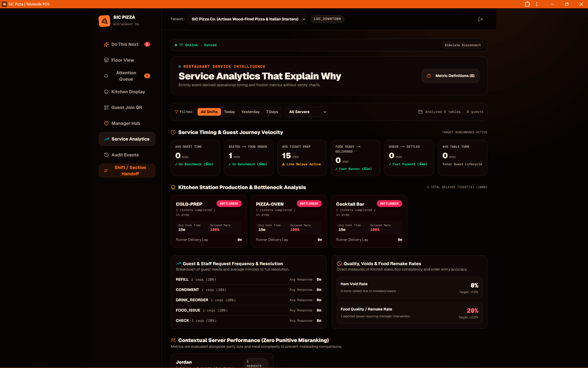This screenshot has height=368, width=588.
Task: Click the LOC_DOWNTOWN location badge
Action: 327,19
